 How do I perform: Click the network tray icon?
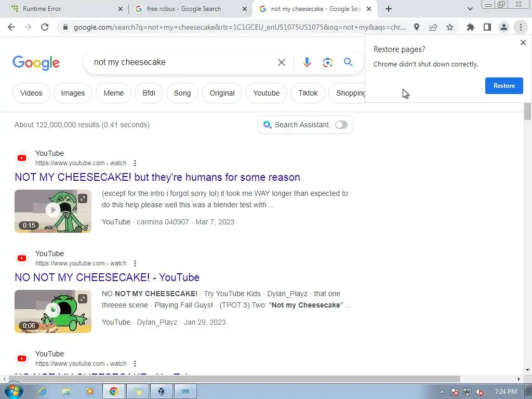click(x=467, y=392)
